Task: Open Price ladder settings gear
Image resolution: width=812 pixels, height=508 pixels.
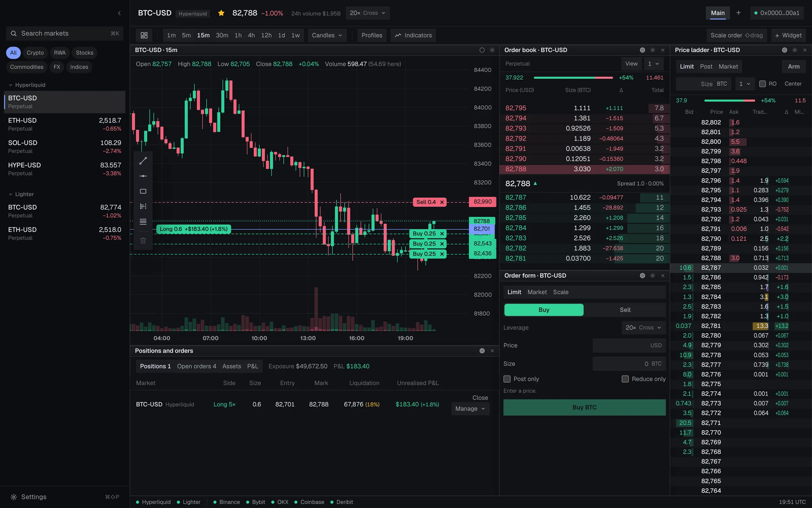Action: (x=795, y=50)
